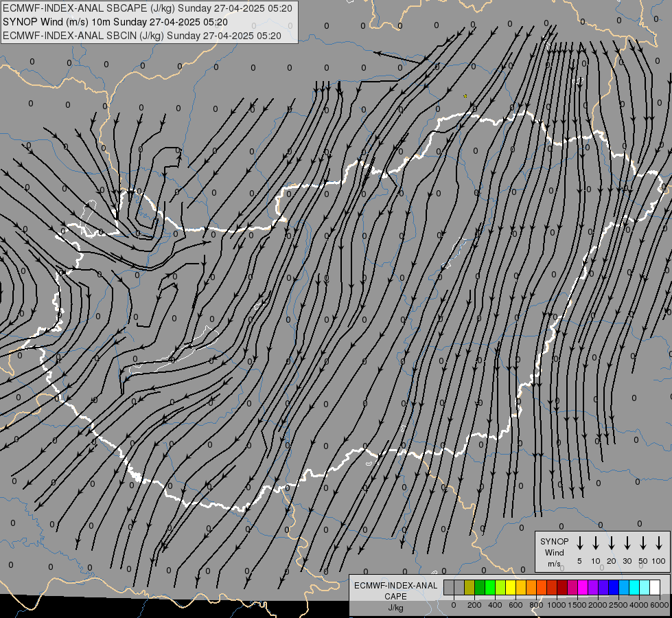
Task: Click the SYNOP Wind m/s legend title
Action: pos(554,552)
